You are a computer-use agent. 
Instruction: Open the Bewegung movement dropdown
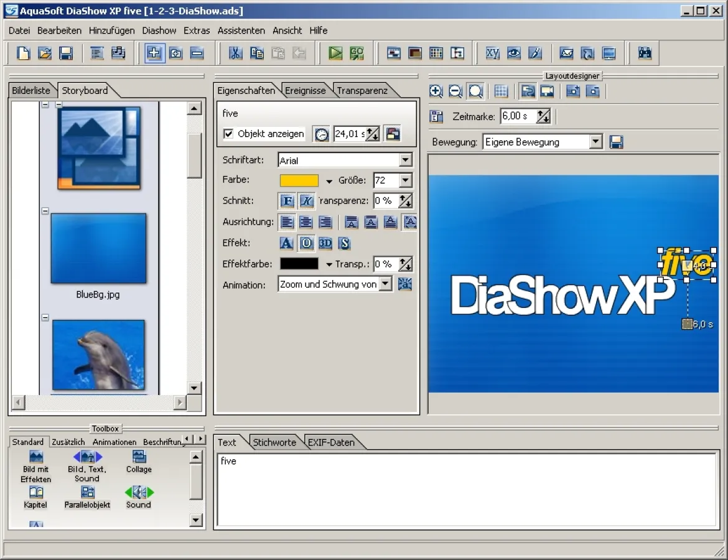(x=596, y=142)
